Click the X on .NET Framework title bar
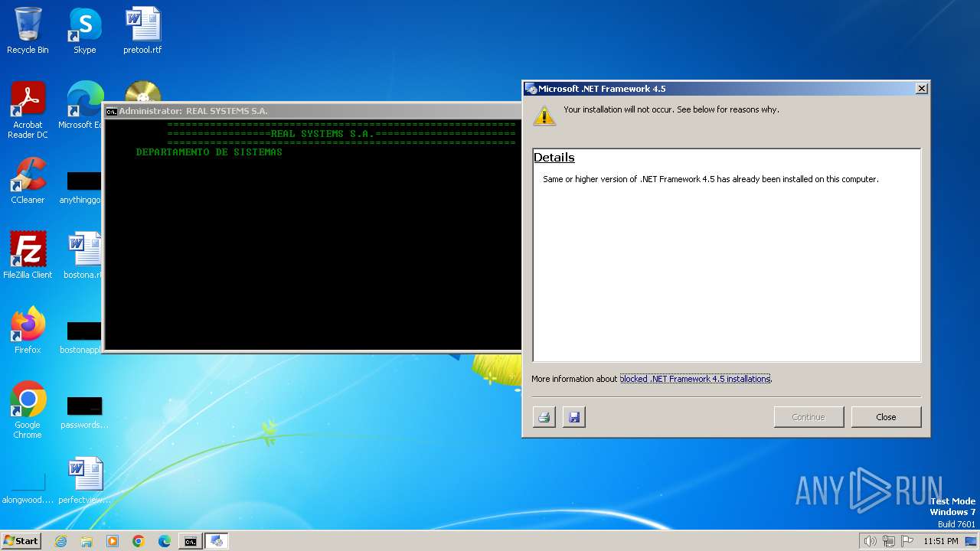This screenshot has height=551, width=980. pos(922,89)
